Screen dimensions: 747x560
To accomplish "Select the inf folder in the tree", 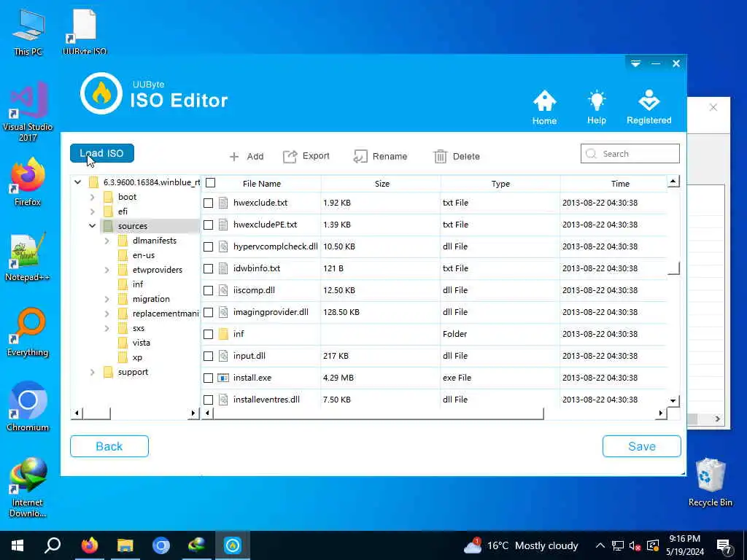I will [138, 284].
